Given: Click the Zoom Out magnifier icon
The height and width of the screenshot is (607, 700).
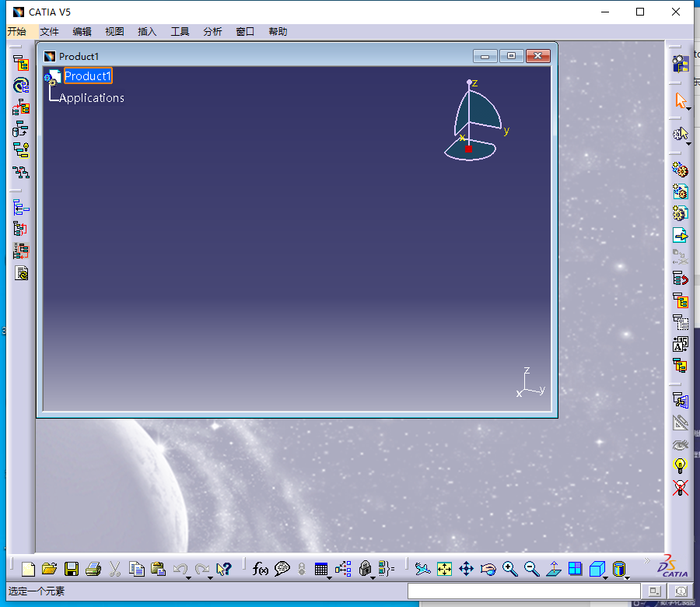Looking at the screenshot, I should [531, 569].
